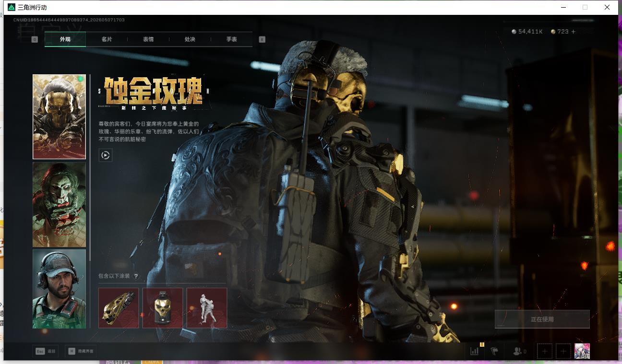Open the statistics bar-chart icon in bottom bar
The image size is (622, 364).
coord(475,351)
